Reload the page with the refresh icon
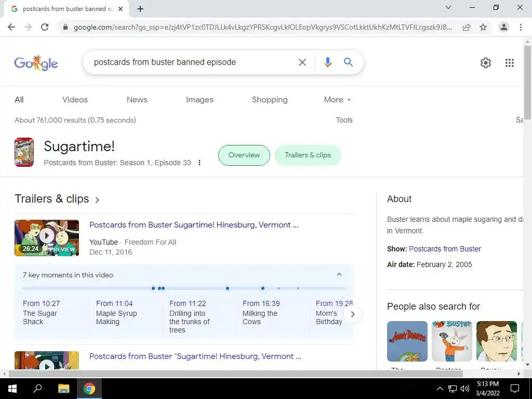532x399 pixels. pos(45,27)
